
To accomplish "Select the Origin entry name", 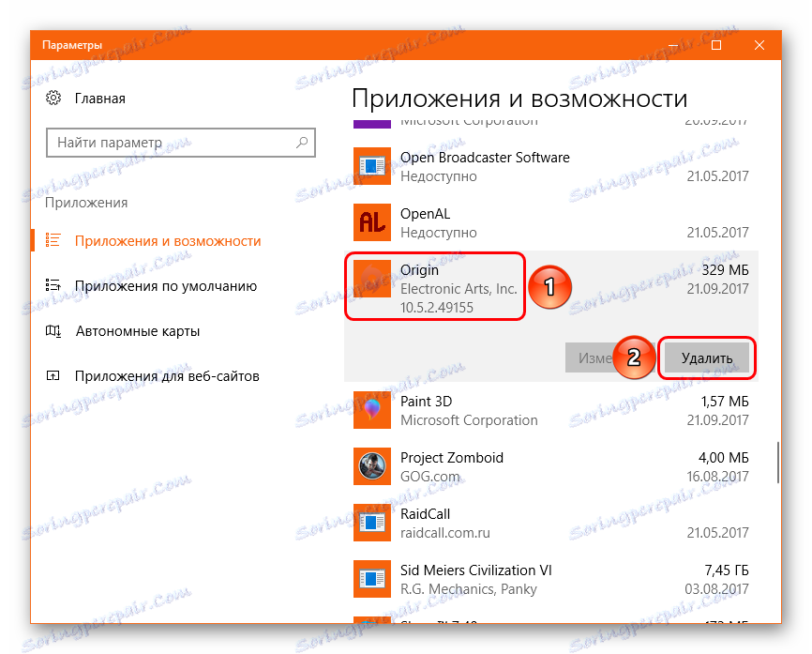I will tap(419, 270).
